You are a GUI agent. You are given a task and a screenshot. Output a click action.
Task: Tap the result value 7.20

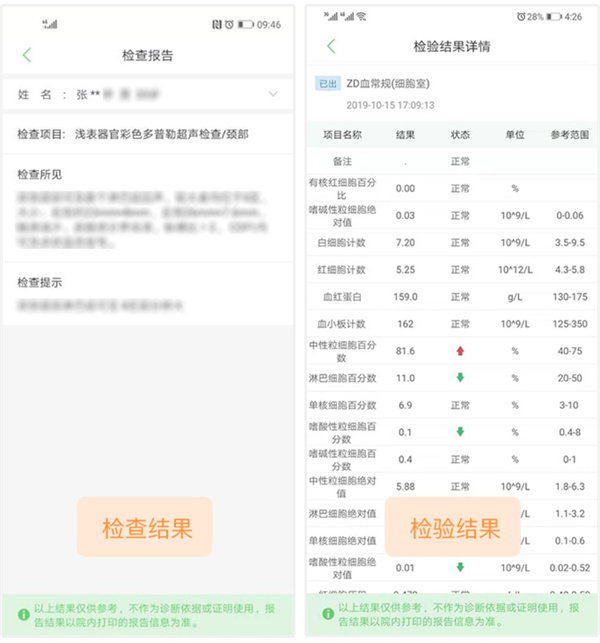pos(405,243)
